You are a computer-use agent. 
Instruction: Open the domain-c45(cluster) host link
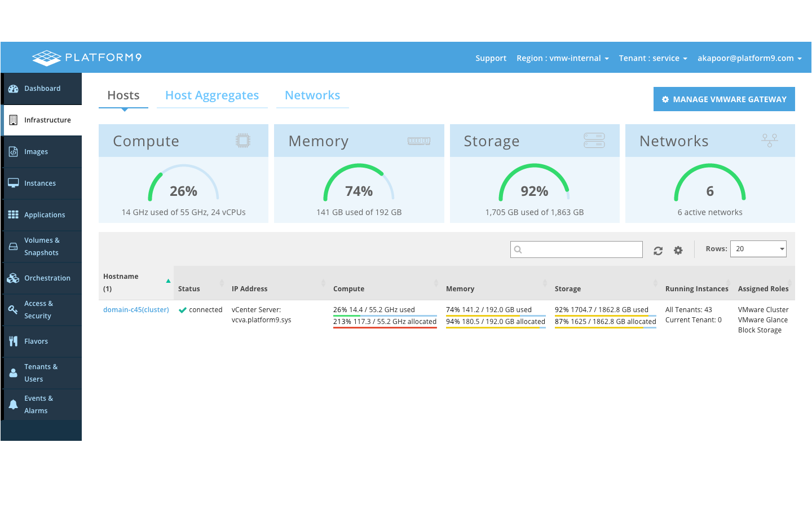[x=136, y=310]
